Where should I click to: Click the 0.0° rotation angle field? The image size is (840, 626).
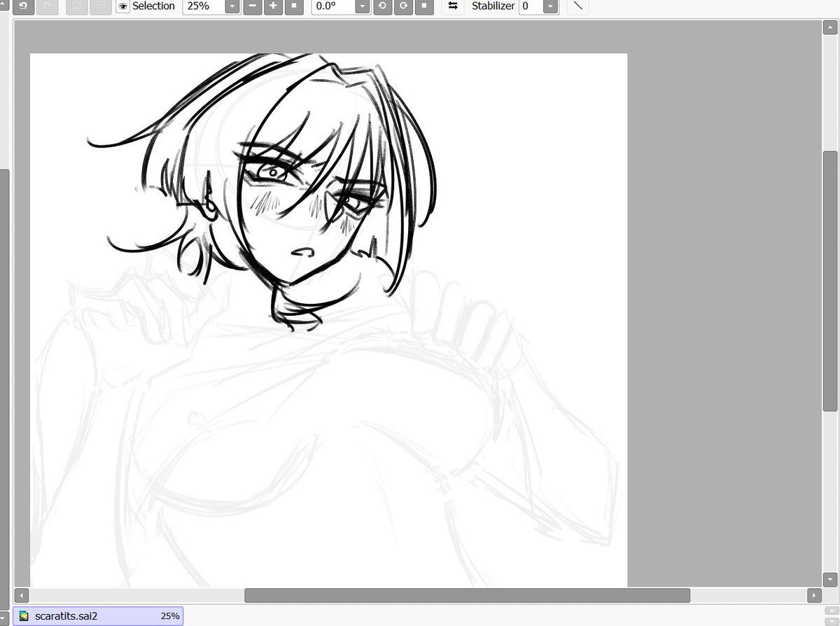coord(332,6)
